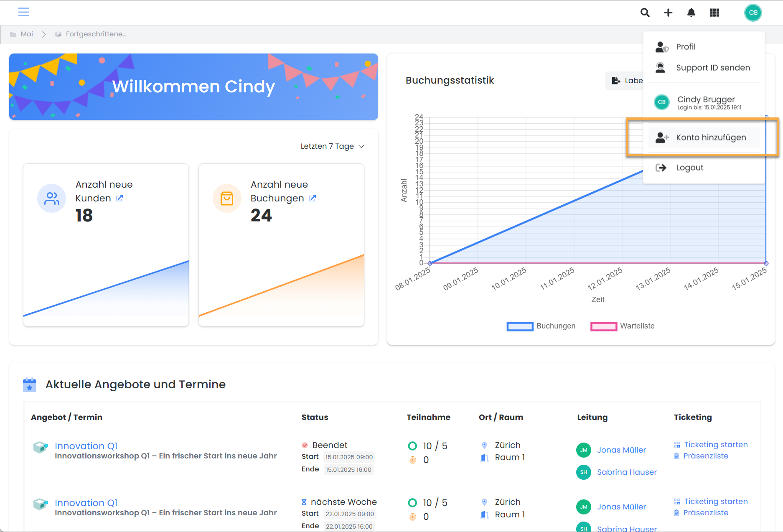
Task: Click Ticketing starten for the first event
Action: coord(716,444)
